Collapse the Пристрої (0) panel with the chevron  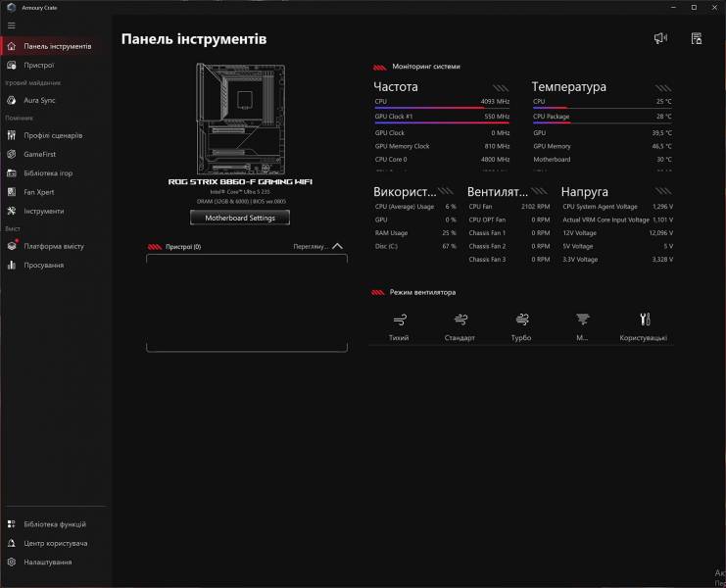point(338,246)
